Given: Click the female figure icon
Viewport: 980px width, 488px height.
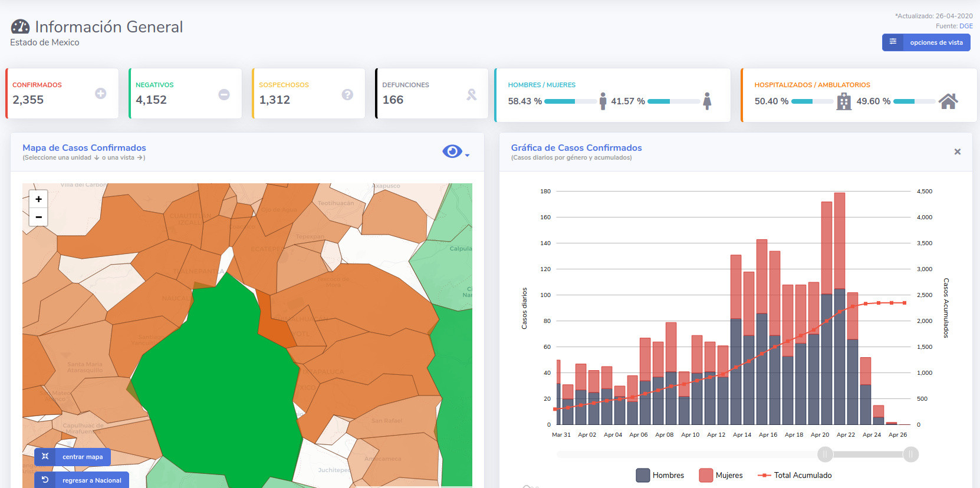Looking at the screenshot, I should click(707, 101).
